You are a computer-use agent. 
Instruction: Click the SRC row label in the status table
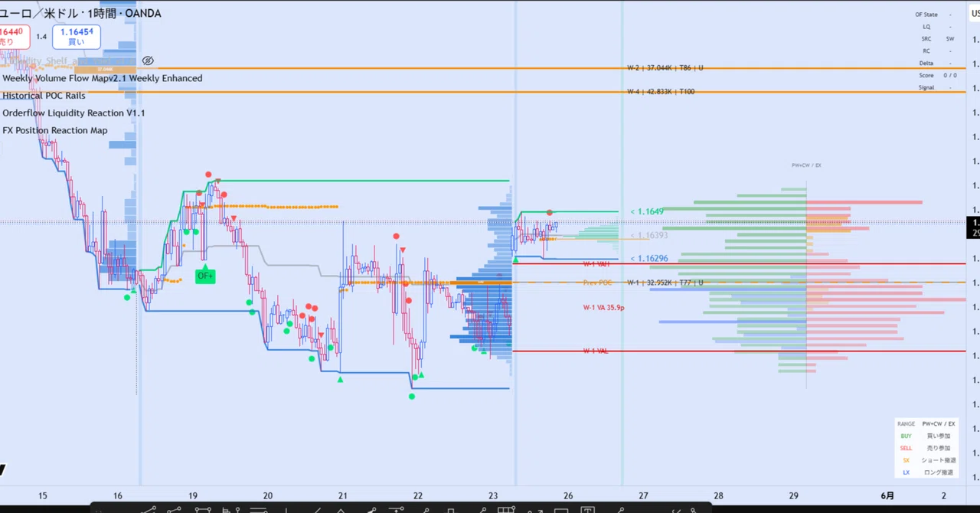pos(926,38)
